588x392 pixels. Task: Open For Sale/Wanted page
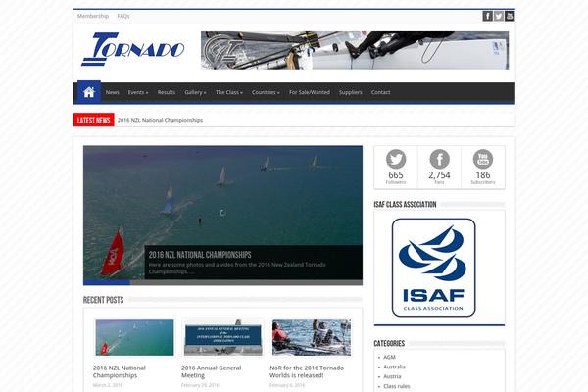coord(310,92)
